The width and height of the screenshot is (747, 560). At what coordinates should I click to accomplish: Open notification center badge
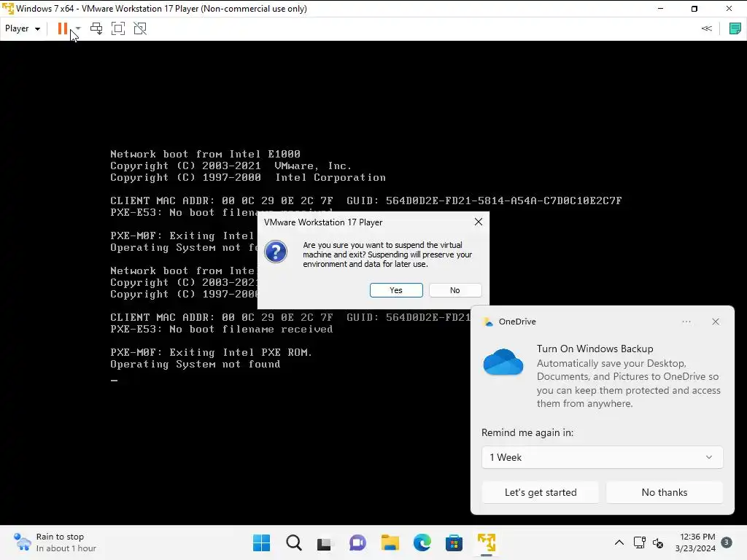(727, 542)
